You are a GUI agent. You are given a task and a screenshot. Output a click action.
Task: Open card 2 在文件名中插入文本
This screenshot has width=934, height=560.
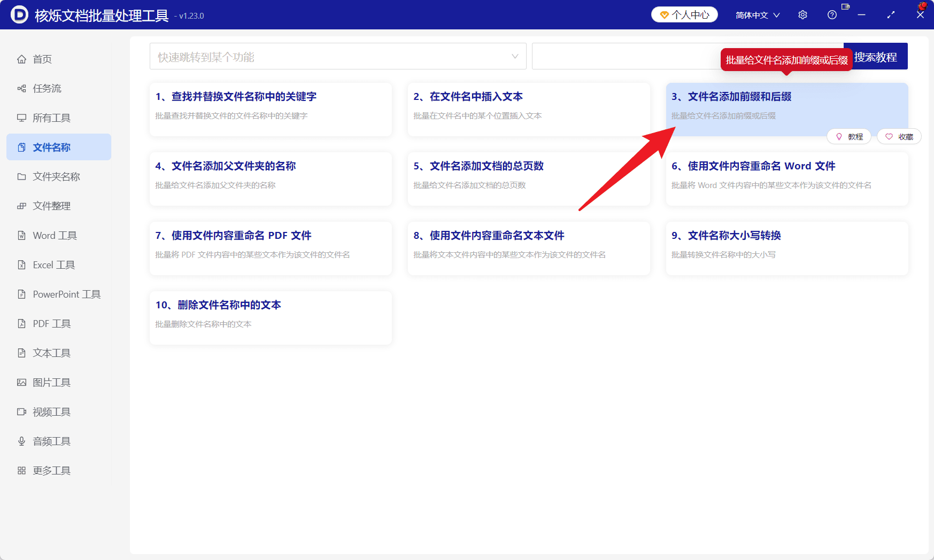[x=529, y=110]
